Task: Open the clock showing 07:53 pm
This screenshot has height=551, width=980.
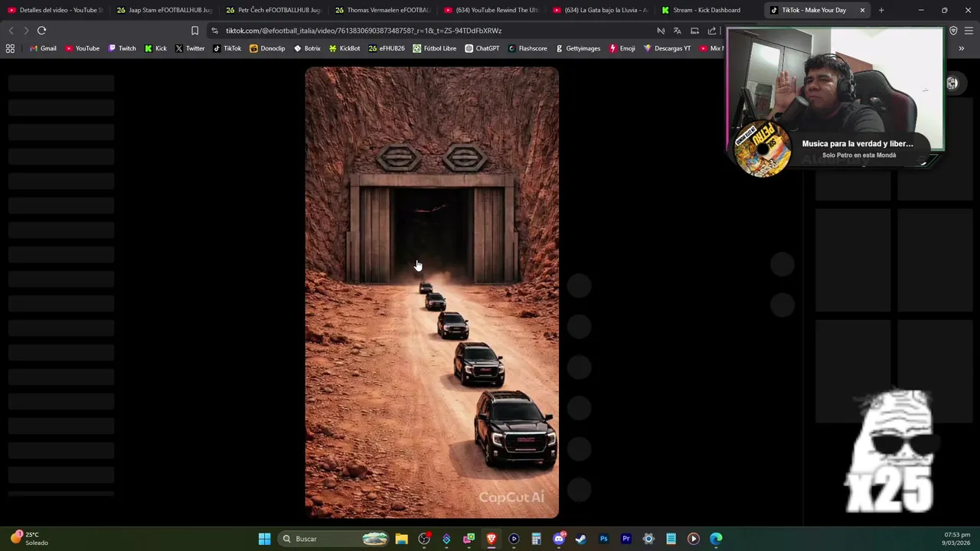Action: 957,539
